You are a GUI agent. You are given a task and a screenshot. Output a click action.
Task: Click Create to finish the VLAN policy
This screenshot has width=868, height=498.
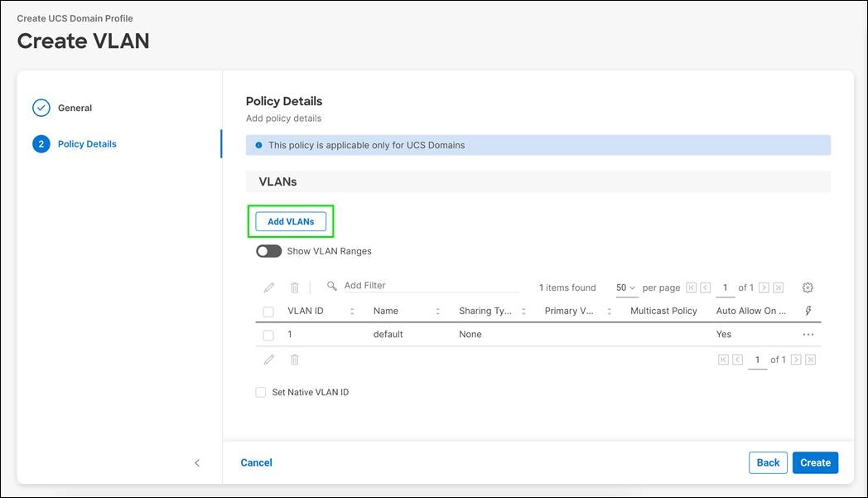click(x=815, y=462)
